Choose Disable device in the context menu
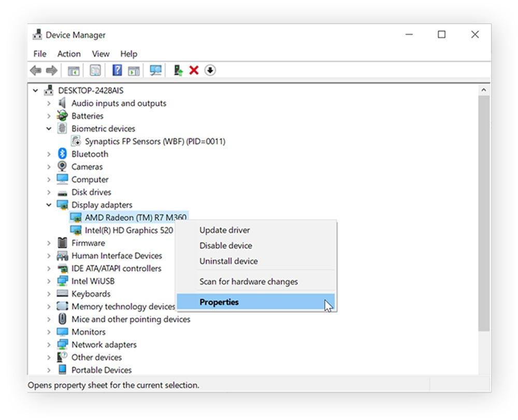This screenshot has width=518, height=420. point(225,245)
